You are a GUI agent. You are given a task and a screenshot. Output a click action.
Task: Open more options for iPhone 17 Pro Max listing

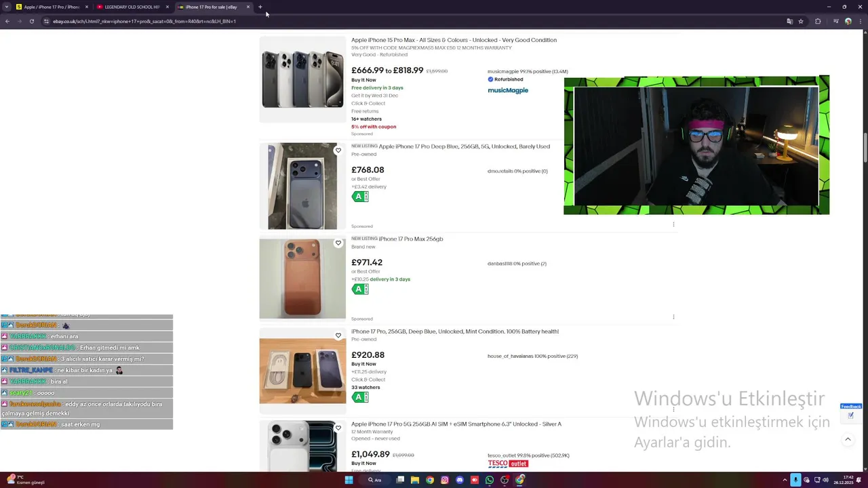[673, 317]
